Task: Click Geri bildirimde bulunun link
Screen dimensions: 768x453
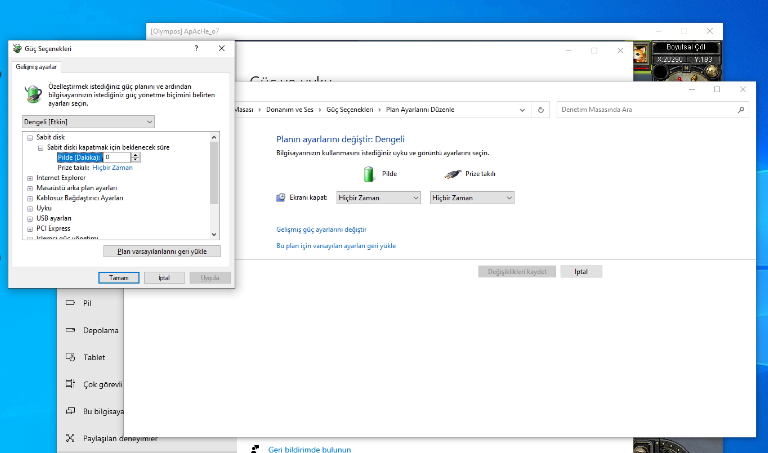Action: tap(310, 450)
